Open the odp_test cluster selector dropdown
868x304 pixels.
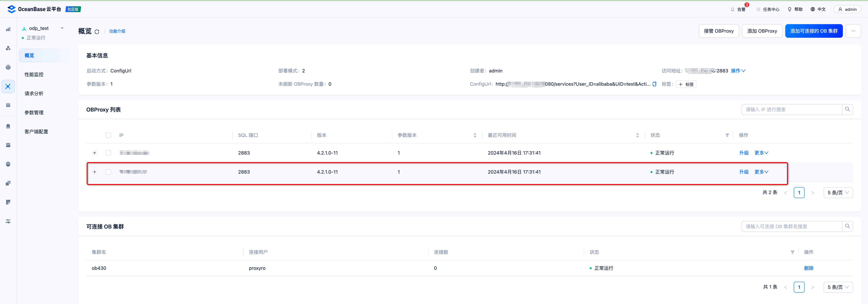tap(62, 28)
